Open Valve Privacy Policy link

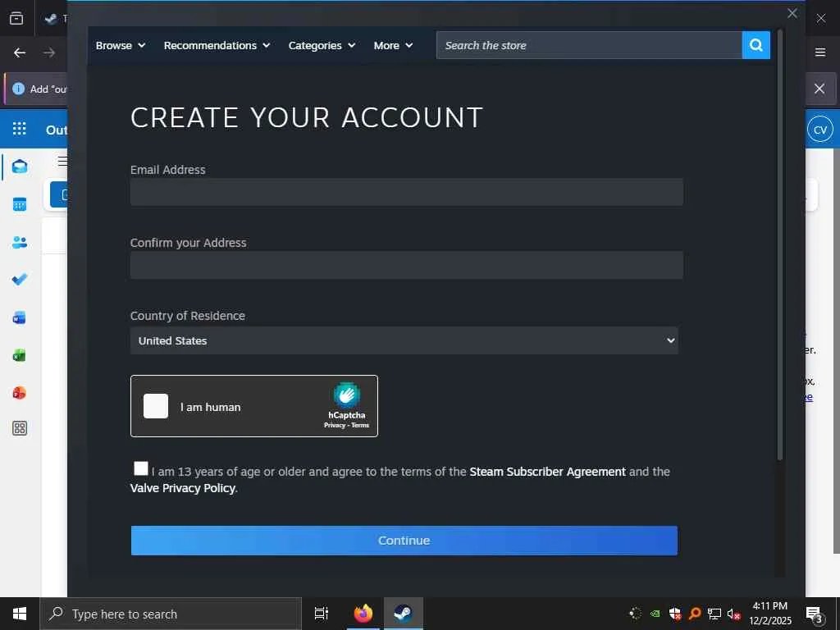[x=183, y=488]
